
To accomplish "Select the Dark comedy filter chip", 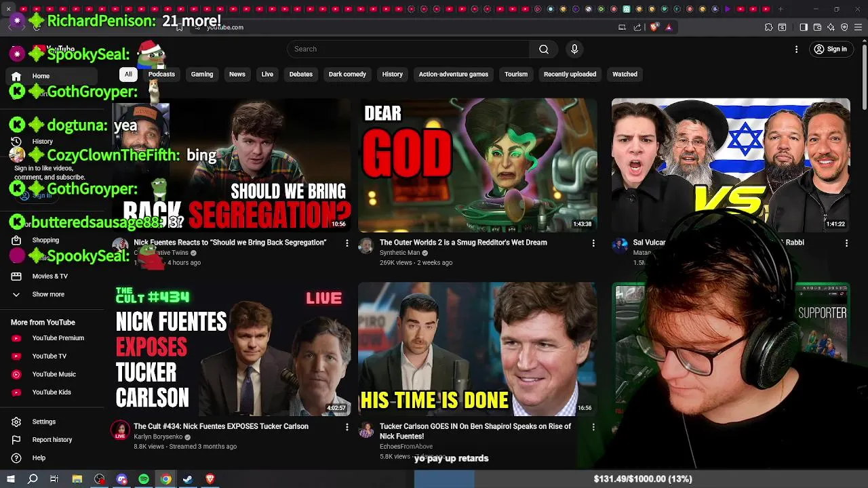I will pyautogui.click(x=347, y=74).
